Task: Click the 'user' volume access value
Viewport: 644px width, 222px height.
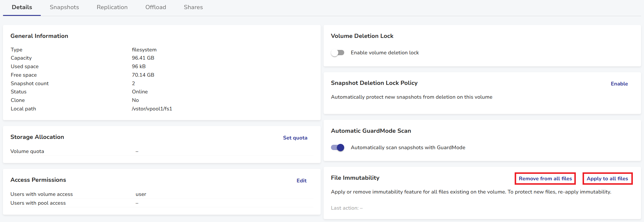Action: (x=141, y=194)
